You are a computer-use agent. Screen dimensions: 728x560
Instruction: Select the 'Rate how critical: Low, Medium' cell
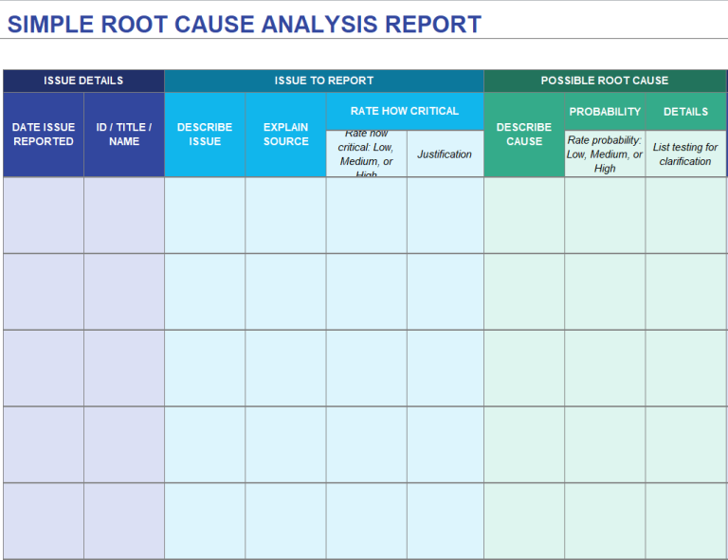(x=366, y=154)
